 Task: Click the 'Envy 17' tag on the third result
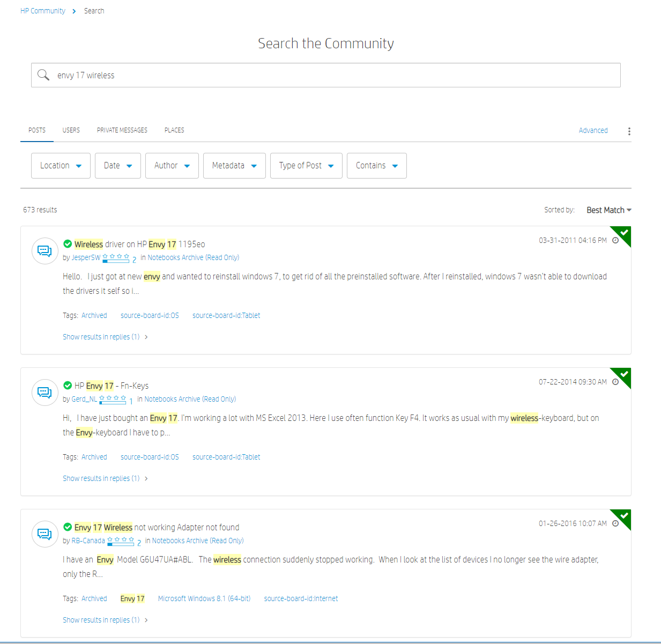point(132,598)
